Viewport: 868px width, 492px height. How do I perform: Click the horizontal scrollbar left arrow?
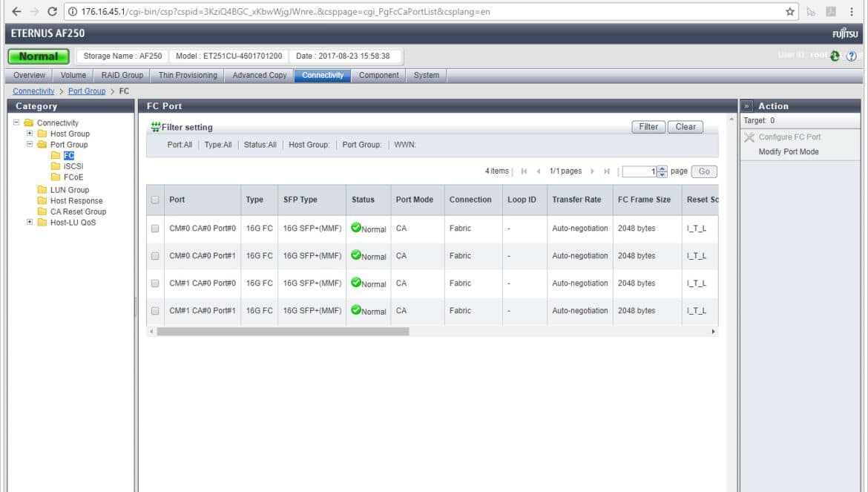click(x=151, y=332)
